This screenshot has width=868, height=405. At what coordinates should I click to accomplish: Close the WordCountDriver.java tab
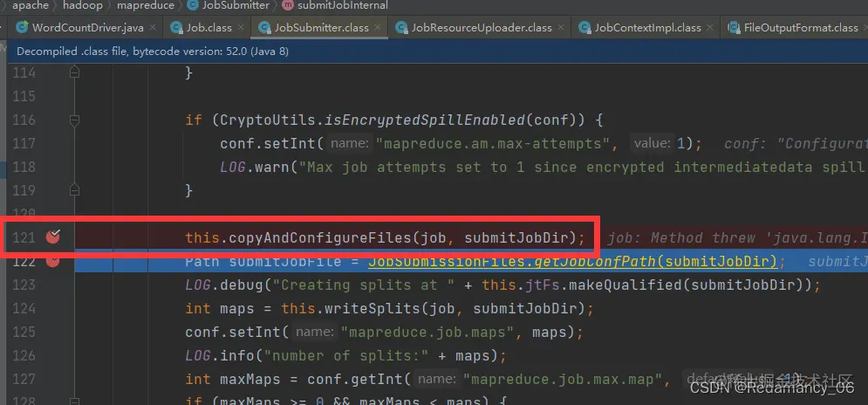(153, 27)
